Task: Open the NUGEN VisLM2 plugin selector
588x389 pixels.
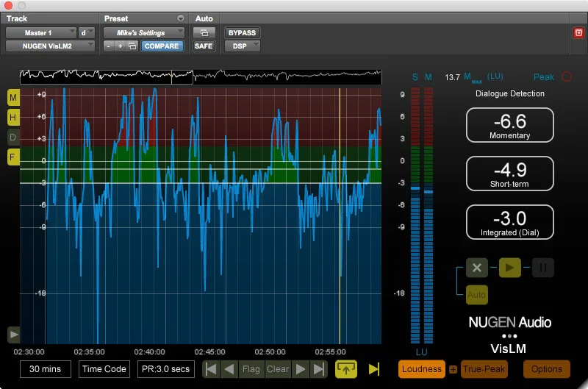Action: pyautogui.click(x=50, y=46)
